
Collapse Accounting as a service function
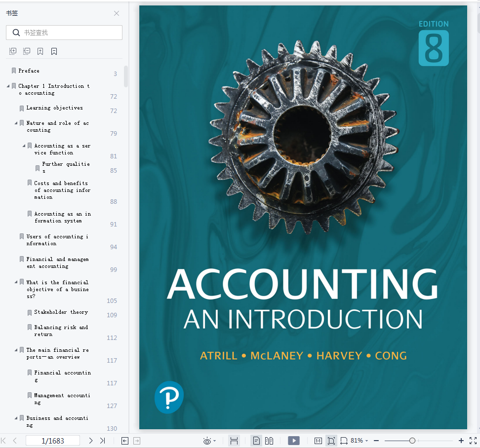24,146
